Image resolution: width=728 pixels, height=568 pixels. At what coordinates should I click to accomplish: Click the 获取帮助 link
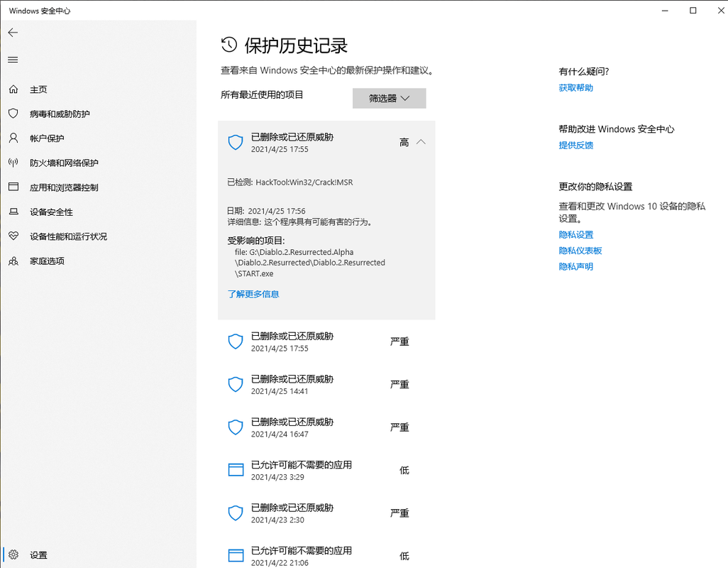click(575, 88)
